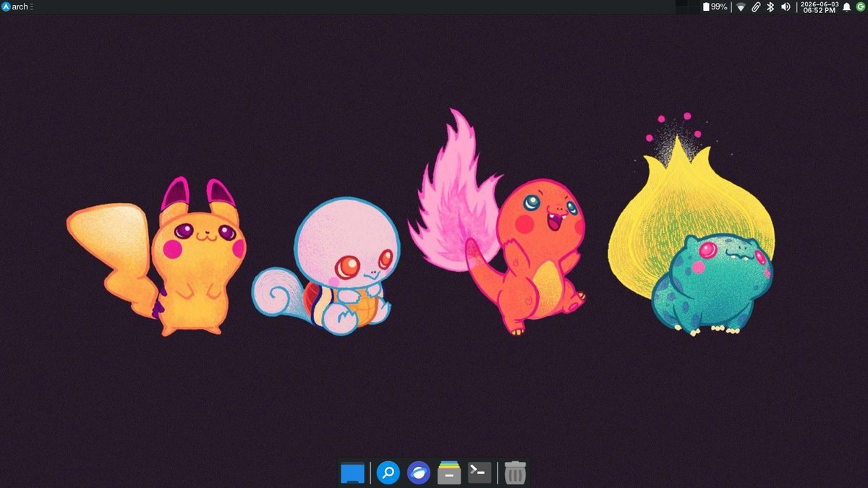
Task: Click the green session logout icon
Action: pyautogui.click(x=860, y=7)
